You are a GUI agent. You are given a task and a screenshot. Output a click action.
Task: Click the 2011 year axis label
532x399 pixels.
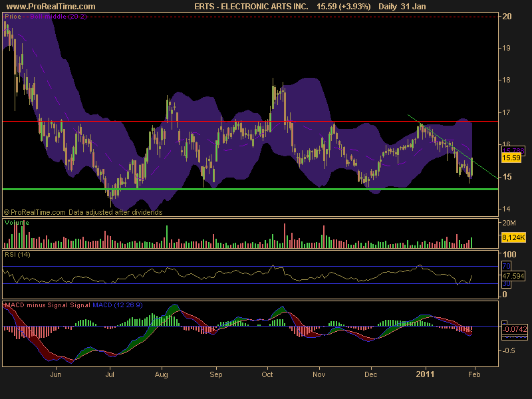coord(425,374)
